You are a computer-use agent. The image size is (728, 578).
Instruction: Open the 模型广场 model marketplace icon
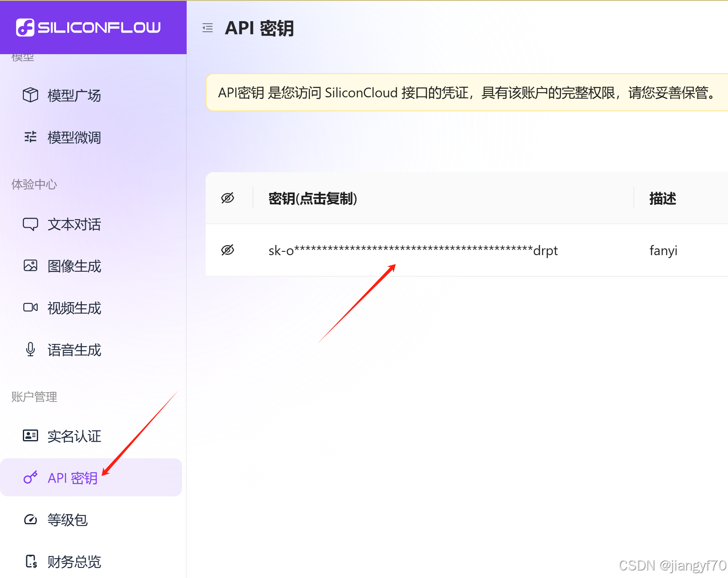[x=30, y=95]
